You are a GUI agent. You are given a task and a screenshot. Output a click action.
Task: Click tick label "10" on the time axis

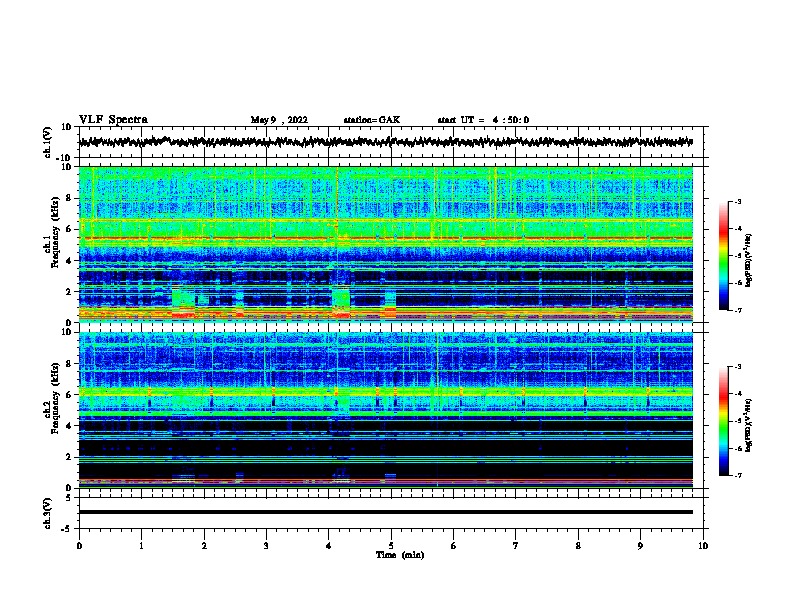[703, 546]
